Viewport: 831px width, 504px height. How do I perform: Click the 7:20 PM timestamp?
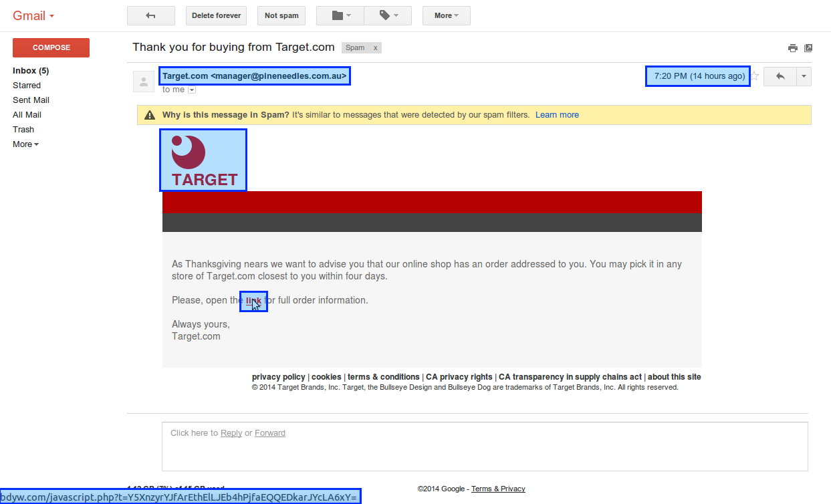(x=698, y=76)
